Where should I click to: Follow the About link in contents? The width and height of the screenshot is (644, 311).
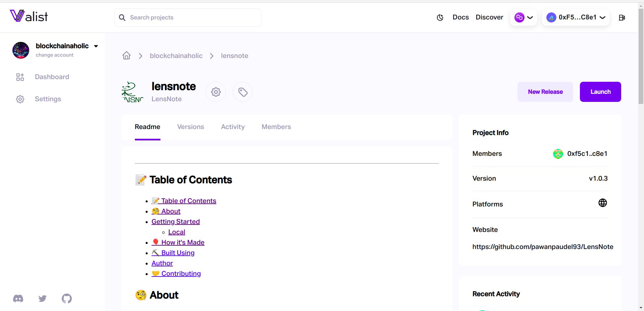166,211
